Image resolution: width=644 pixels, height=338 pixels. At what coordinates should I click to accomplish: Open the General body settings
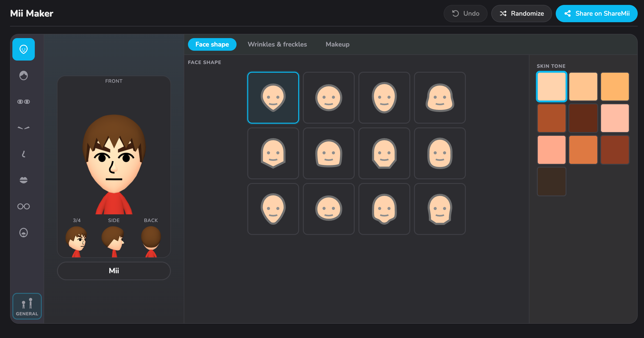click(x=27, y=306)
